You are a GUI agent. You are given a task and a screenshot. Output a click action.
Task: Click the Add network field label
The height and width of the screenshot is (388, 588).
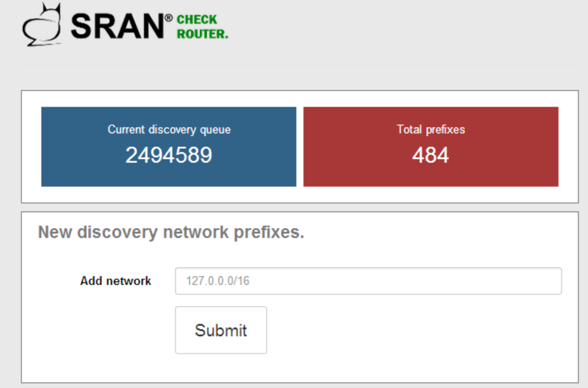coord(116,281)
